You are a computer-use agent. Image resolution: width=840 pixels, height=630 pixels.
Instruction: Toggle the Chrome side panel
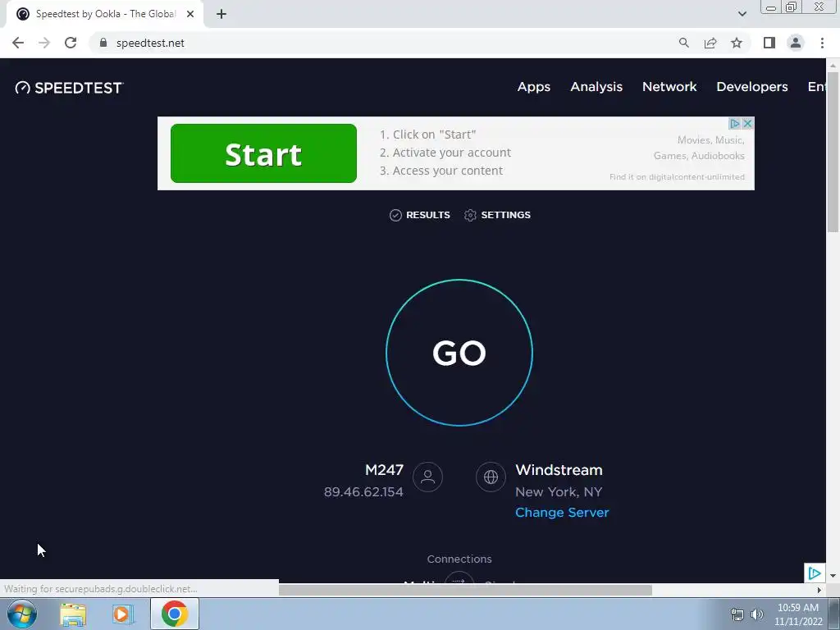coord(769,43)
